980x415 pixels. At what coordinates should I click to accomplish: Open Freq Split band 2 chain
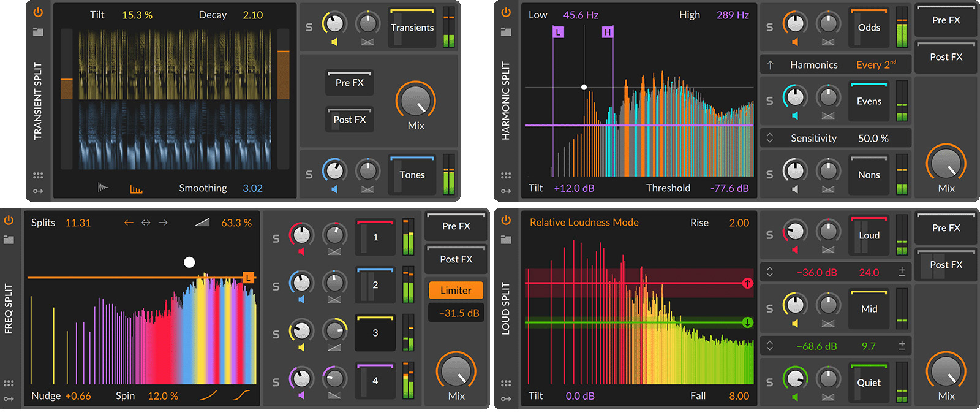point(375,285)
